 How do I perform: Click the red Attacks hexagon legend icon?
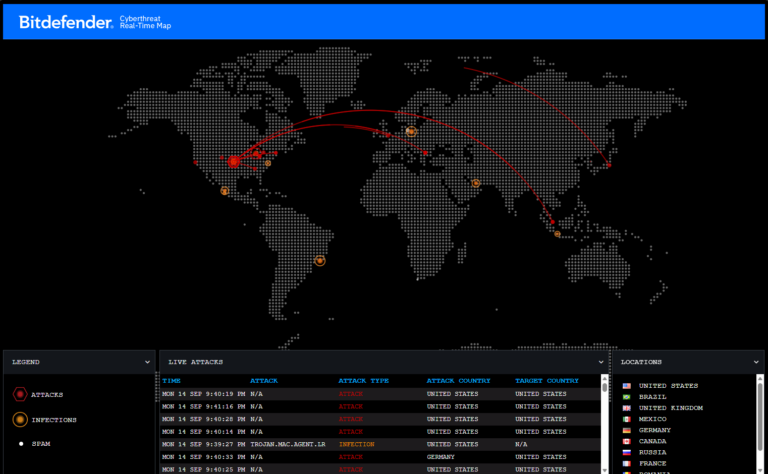(x=20, y=394)
